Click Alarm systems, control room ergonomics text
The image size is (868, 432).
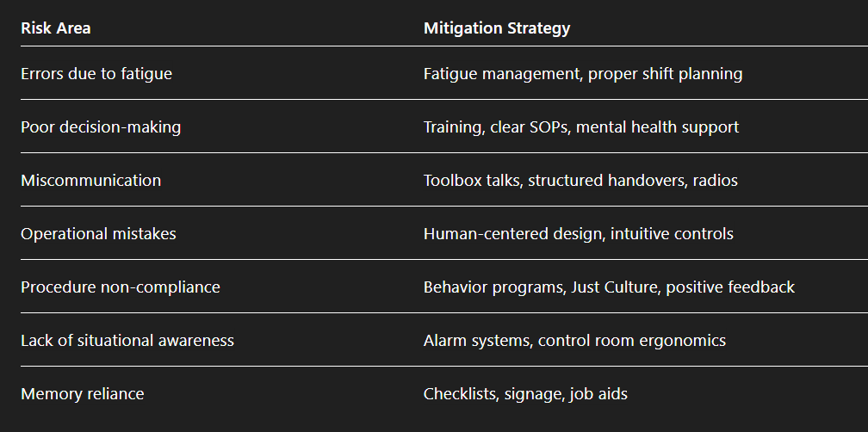[574, 341]
